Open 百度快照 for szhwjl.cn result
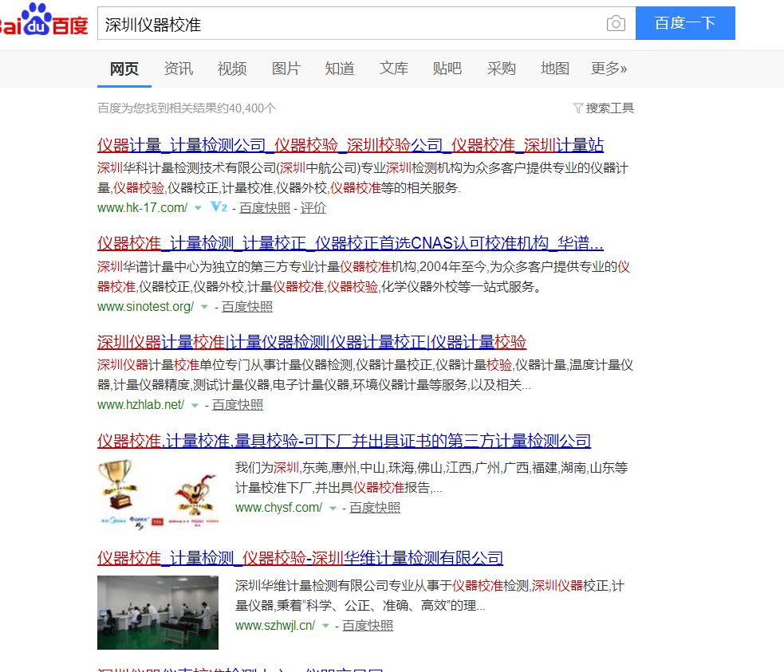The width and height of the screenshot is (784, 672). point(368,626)
